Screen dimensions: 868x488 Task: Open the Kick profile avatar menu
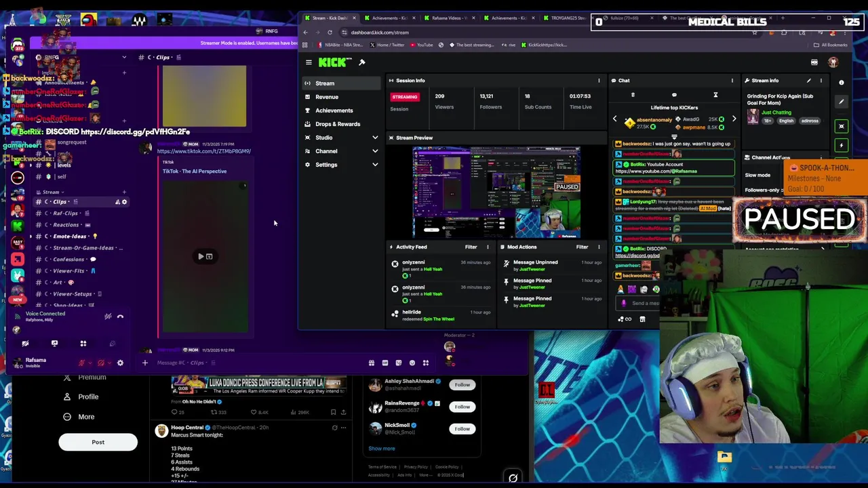coord(833,62)
